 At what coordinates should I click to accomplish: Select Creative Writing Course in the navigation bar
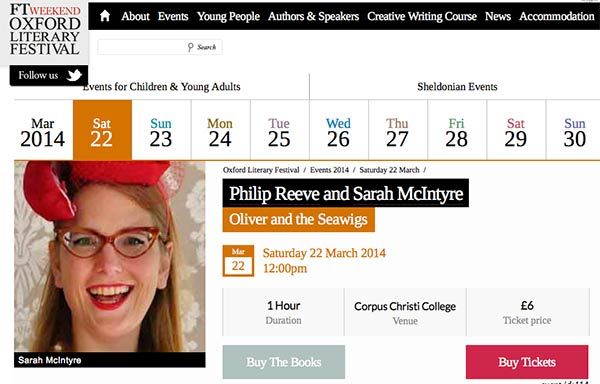tap(422, 16)
